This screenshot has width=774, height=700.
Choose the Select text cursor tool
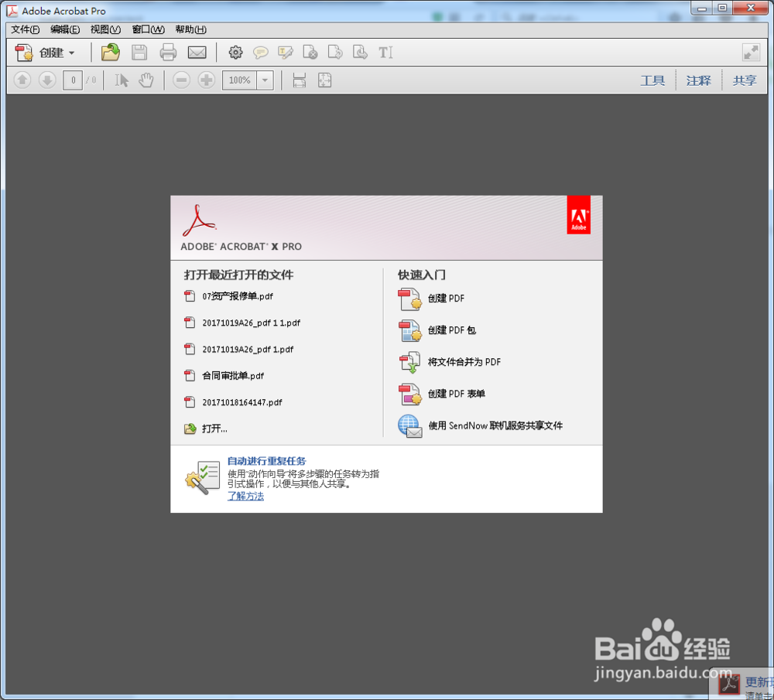pos(122,80)
